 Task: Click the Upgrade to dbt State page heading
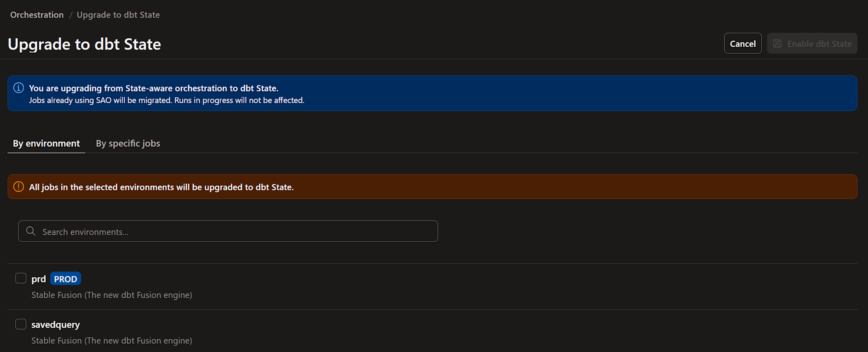(85, 44)
